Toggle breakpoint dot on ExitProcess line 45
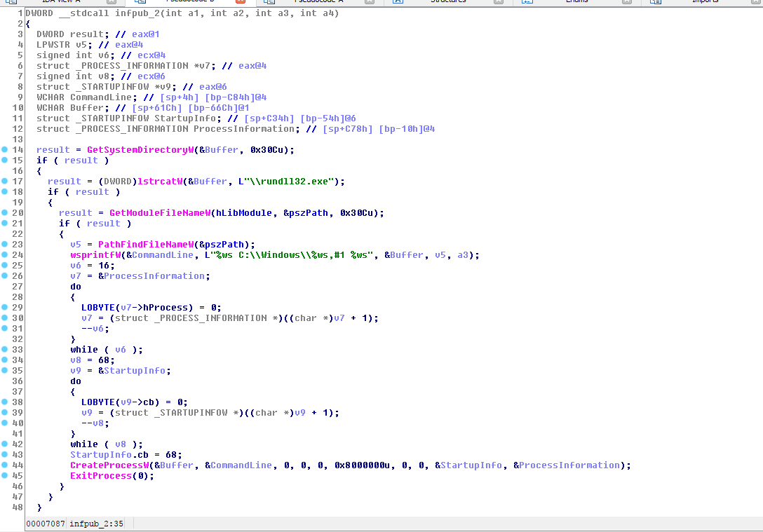The width and height of the screenshot is (763, 532). (6, 476)
